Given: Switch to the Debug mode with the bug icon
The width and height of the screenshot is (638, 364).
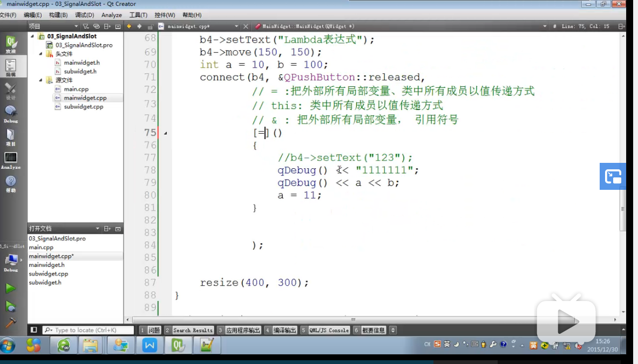Looking at the screenshot, I should tap(11, 114).
